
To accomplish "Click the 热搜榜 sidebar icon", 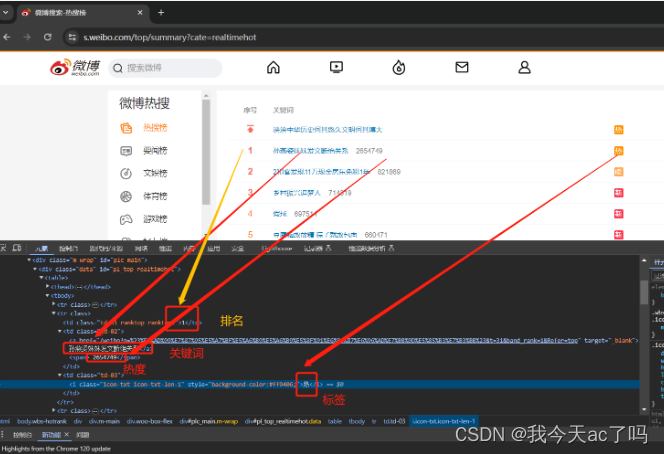I will pyautogui.click(x=126, y=128).
